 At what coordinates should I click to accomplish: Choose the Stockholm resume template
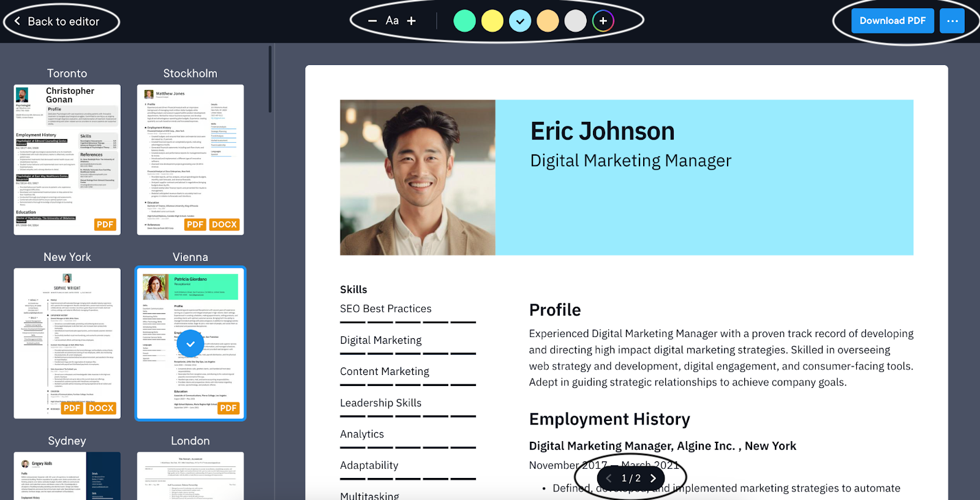[x=190, y=159]
